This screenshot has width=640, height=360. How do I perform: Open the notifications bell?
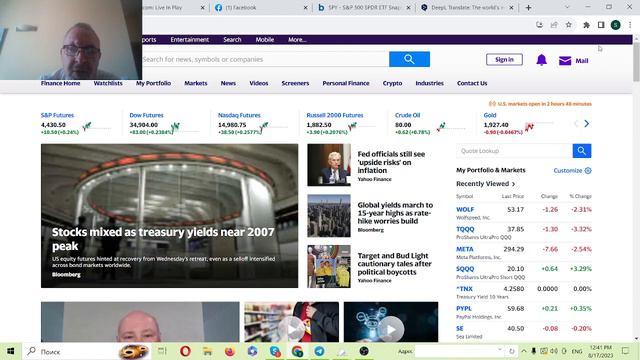(x=542, y=60)
